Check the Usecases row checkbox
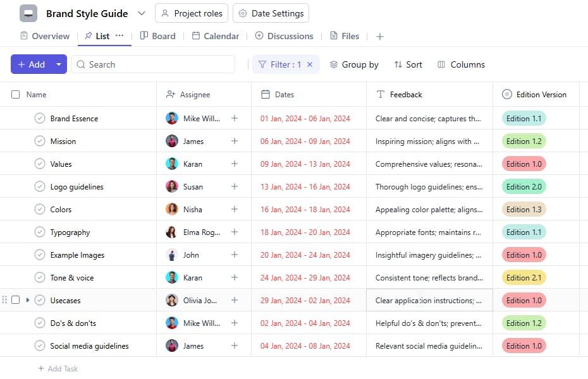This screenshot has width=588, height=379. click(16, 300)
